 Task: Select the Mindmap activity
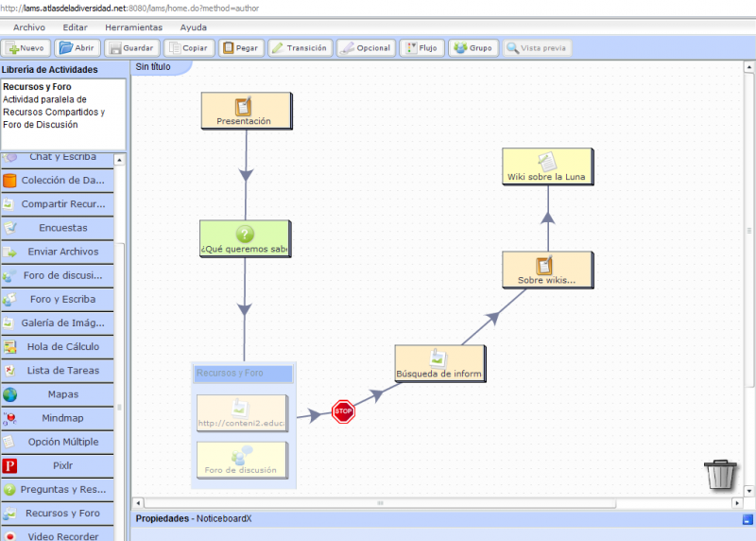pos(58,418)
